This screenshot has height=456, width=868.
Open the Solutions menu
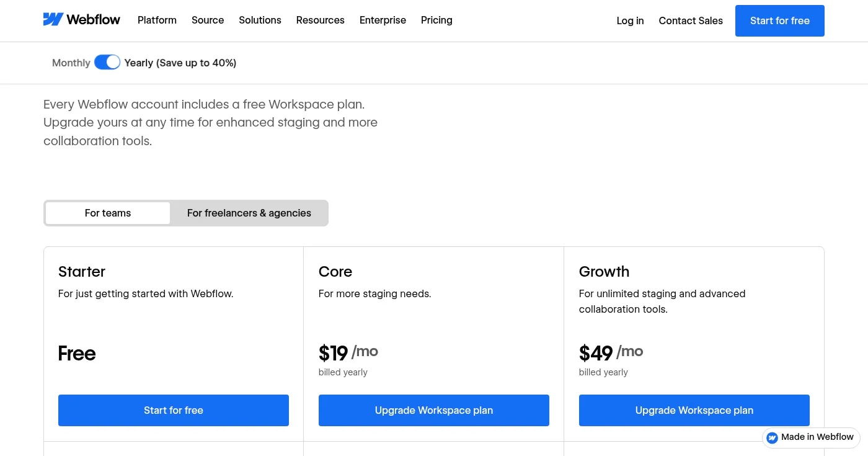pos(260,20)
